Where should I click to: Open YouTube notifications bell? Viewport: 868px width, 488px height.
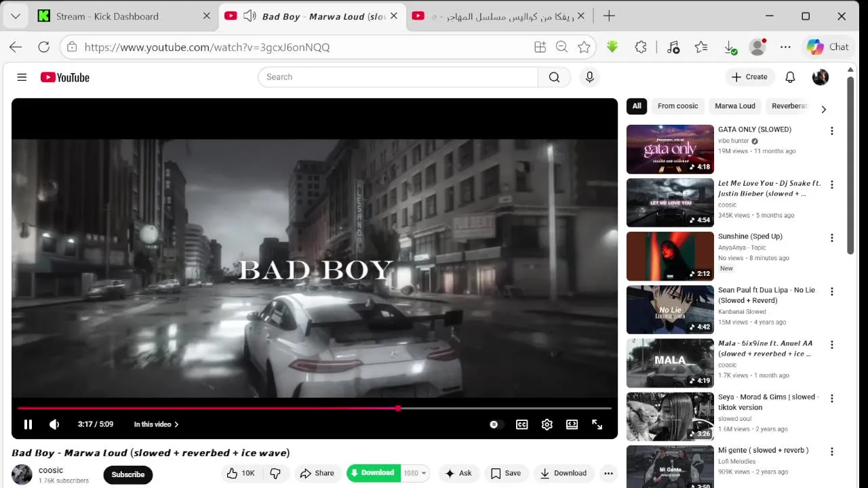pyautogui.click(x=790, y=77)
